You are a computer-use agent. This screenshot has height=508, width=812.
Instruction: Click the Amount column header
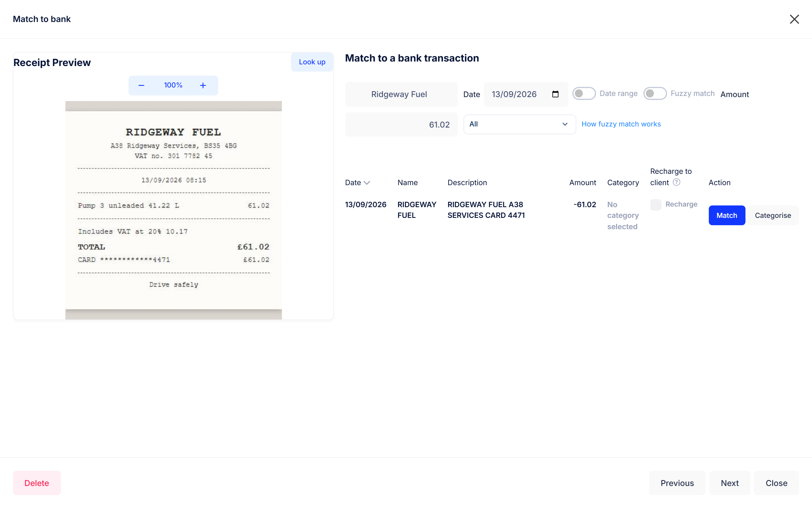(582, 182)
